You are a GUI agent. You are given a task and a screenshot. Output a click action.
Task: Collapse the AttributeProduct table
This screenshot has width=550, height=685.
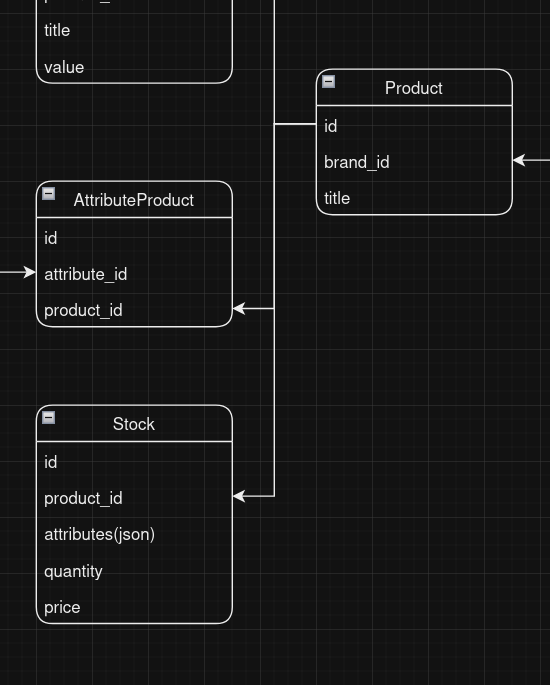[x=48, y=194]
